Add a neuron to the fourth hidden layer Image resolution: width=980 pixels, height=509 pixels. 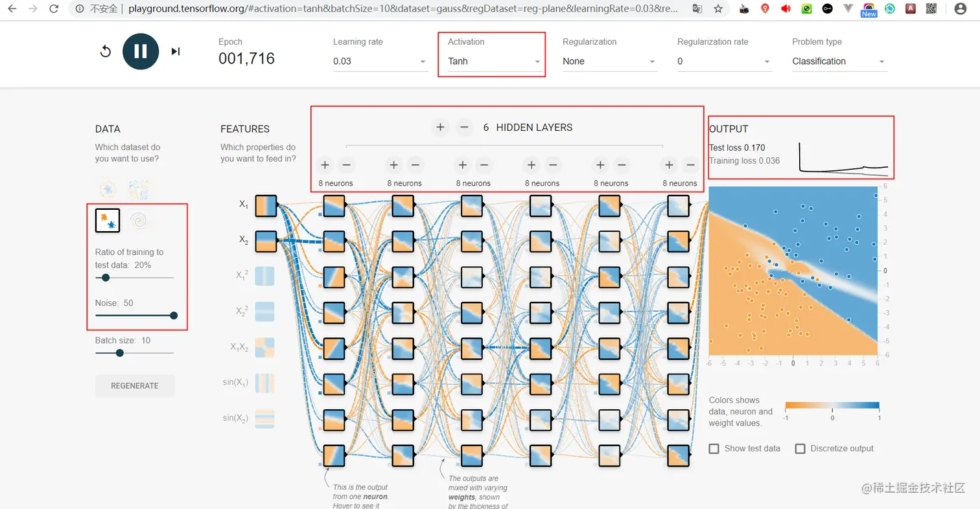[531, 165]
